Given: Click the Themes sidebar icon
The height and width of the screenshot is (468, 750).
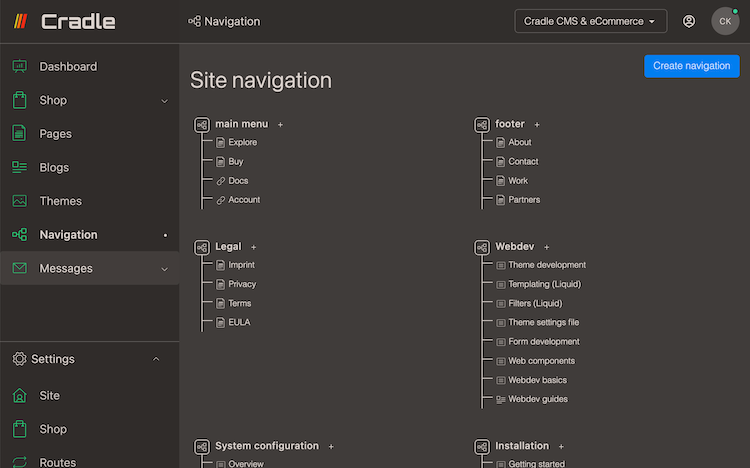Looking at the screenshot, I should point(20,201).
